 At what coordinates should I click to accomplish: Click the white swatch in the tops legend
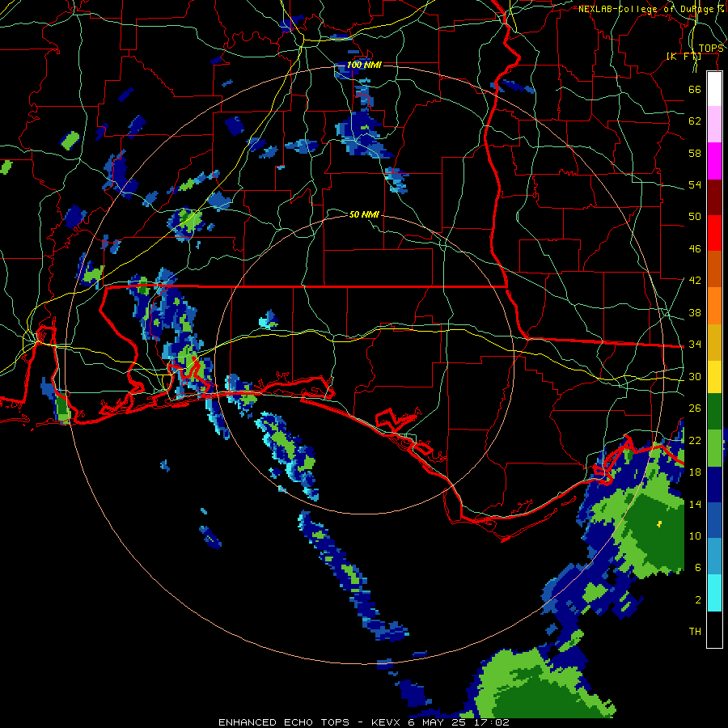(x=714, y=89)
